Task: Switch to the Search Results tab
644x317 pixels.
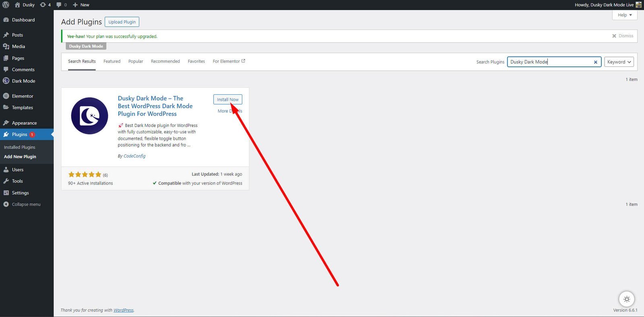Action: pyautogui.click(x=82, y=62)
